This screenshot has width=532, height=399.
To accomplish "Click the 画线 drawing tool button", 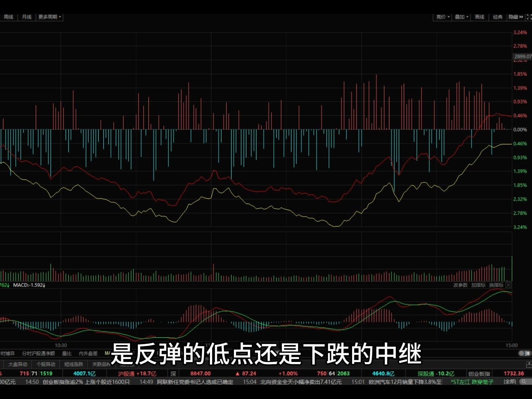I will pos(480,17).
